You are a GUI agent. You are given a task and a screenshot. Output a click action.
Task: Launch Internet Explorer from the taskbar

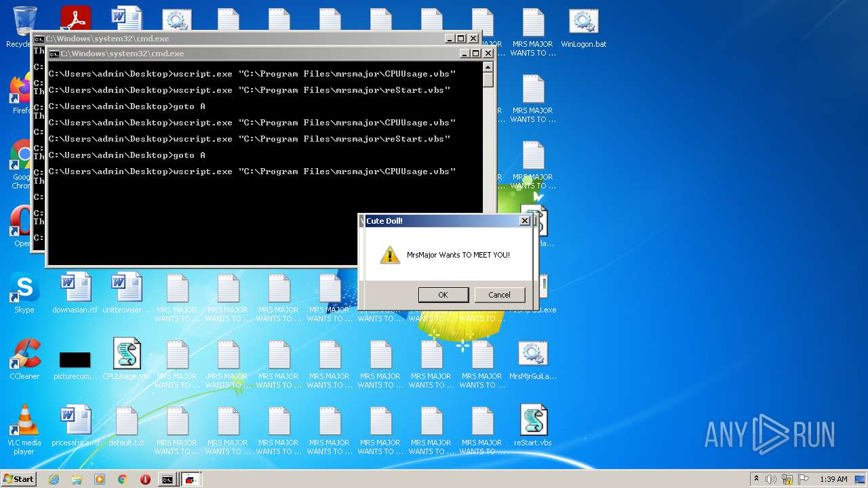click(54, 479)
